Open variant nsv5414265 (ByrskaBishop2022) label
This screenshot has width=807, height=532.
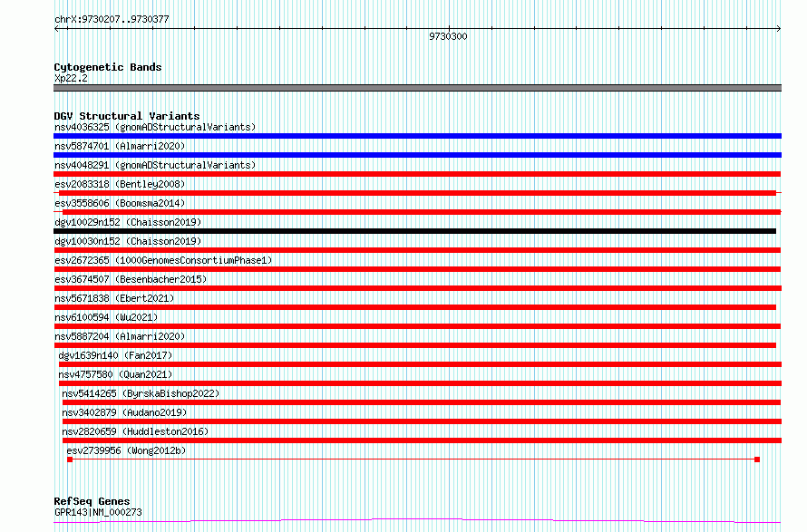click(x=141, y=393)
